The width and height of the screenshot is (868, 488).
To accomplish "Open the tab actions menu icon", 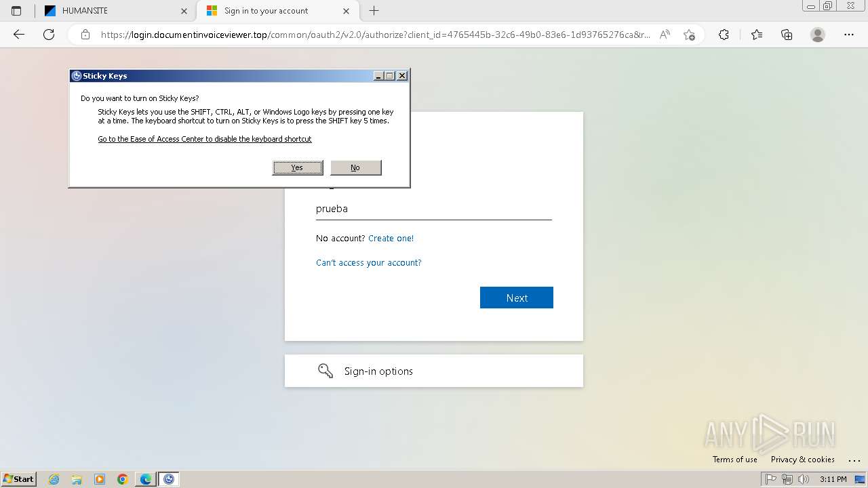I will click(x=16, y=11).
